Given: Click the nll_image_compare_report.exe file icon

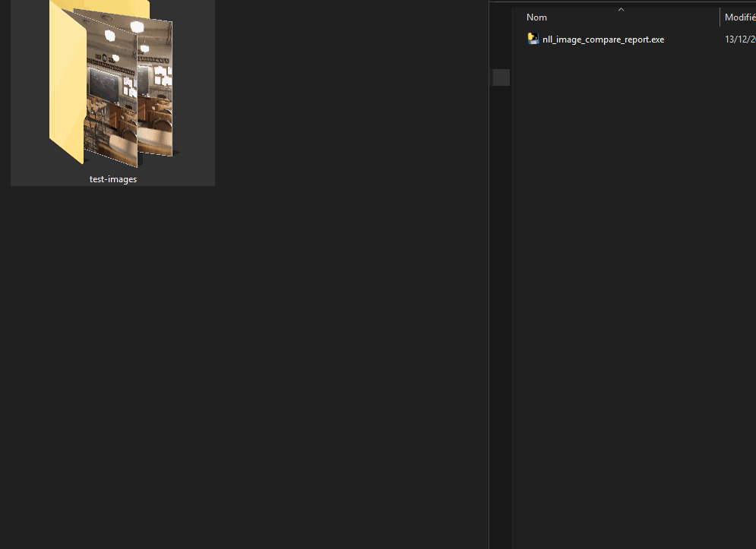Looking at the screenshot, I should pos(533,39).
